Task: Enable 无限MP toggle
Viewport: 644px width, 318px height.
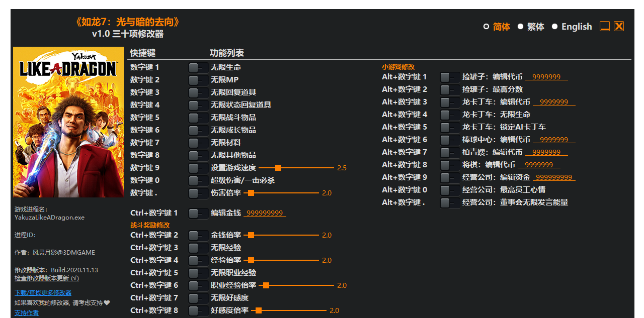Action: point(198,80)
